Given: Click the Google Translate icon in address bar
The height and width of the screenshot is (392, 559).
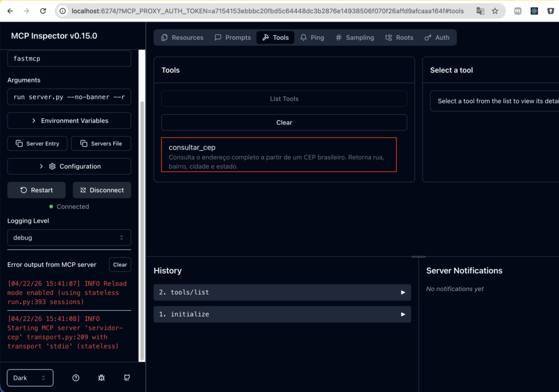Looking at the screenshot, I should 480,11.
